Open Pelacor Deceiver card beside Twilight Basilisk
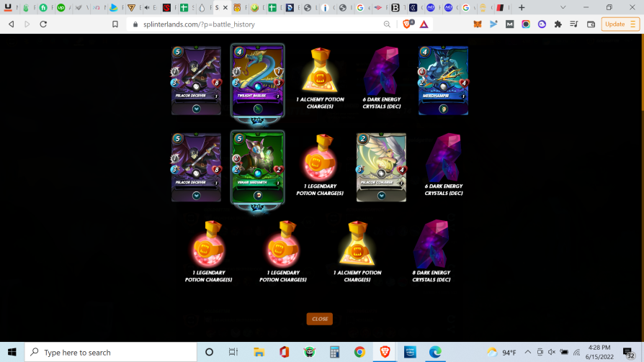This screenshot has height=362, width=644. pos(197,81)
